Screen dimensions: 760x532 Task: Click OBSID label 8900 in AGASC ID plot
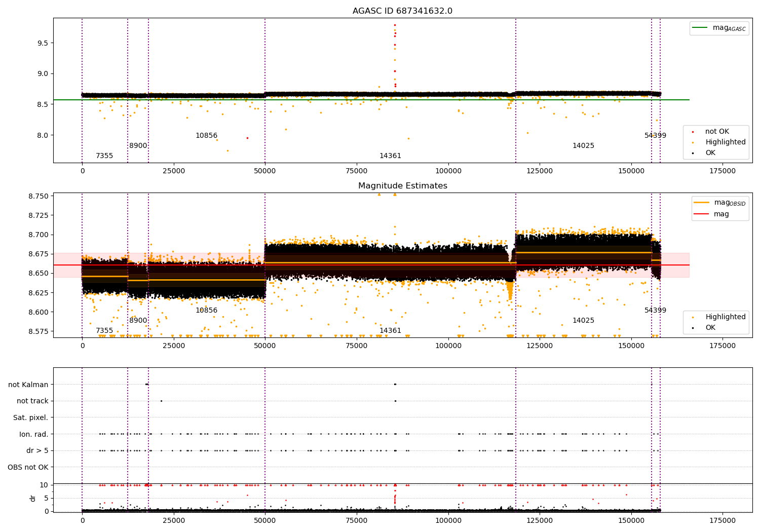pos(138,145)
